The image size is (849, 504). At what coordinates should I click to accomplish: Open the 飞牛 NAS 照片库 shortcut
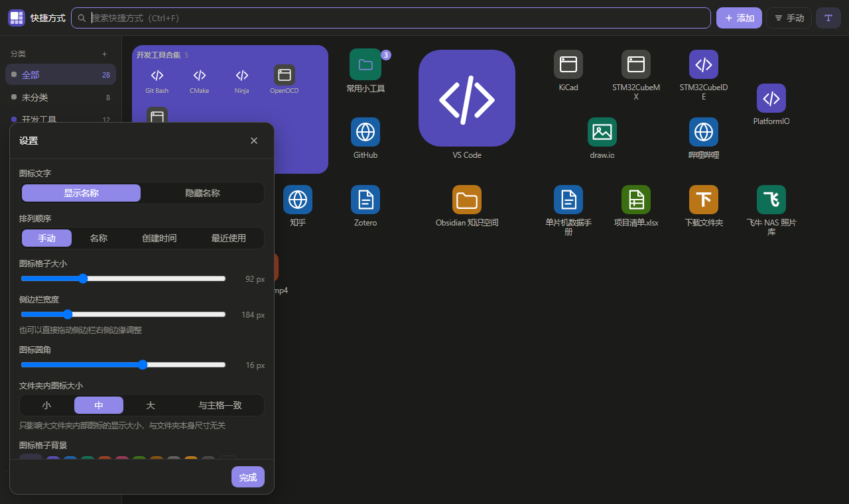click(771, 210)
